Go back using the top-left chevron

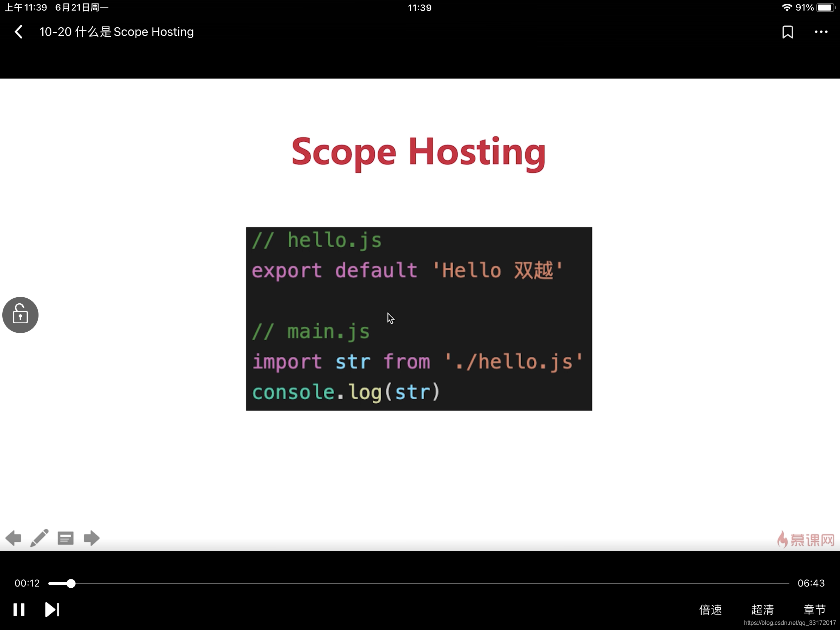(x=19, y=32)
